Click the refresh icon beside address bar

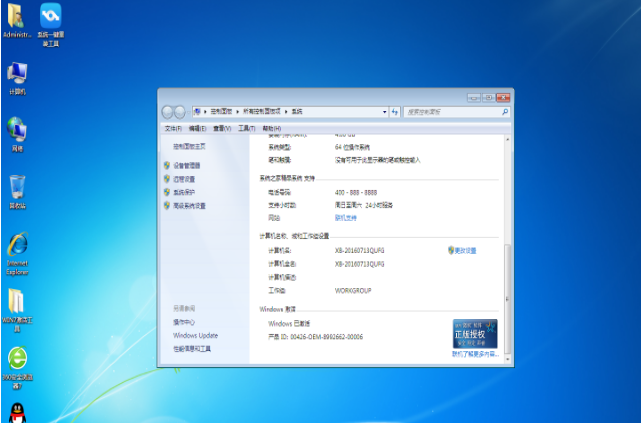395,112
